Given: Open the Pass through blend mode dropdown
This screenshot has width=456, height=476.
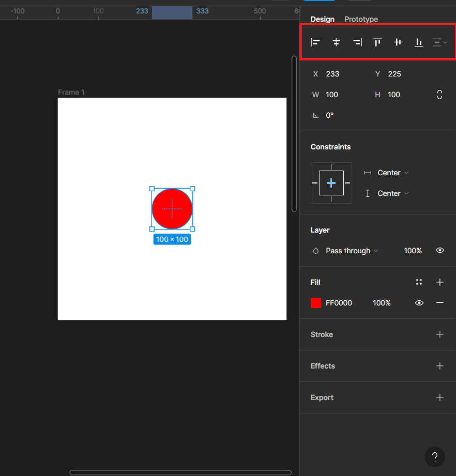Looking at the screenshot, I should (352, 251).
